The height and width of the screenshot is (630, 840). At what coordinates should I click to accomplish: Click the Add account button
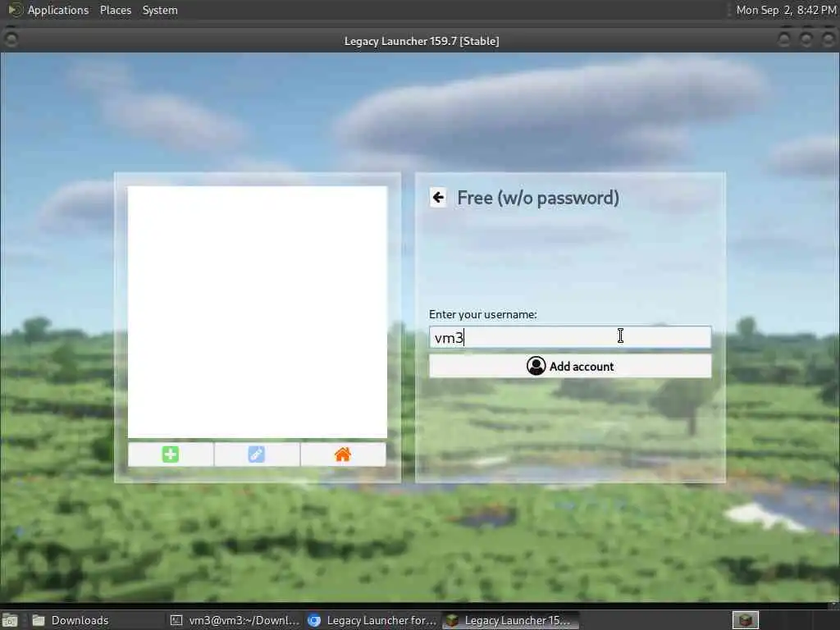click(x=570, y=367)
